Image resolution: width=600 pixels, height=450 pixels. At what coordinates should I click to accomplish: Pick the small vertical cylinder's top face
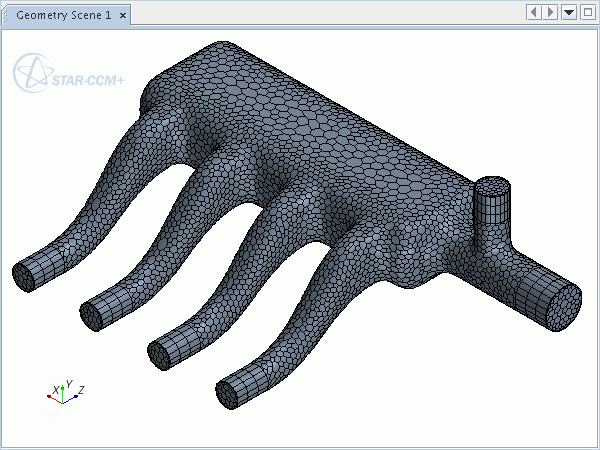pyautogui.click(x=491, y=185)
